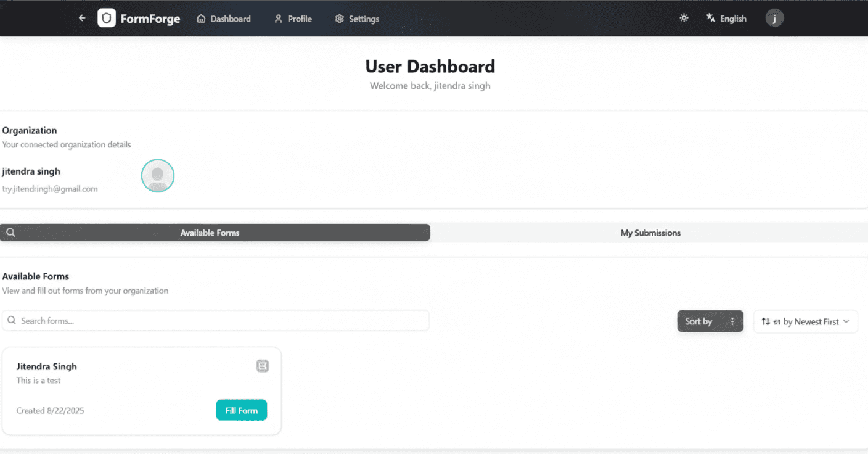The height and width of the screenshot is (454, 868).
Task: Open the English language selector
Action: (x=726, y=19)
